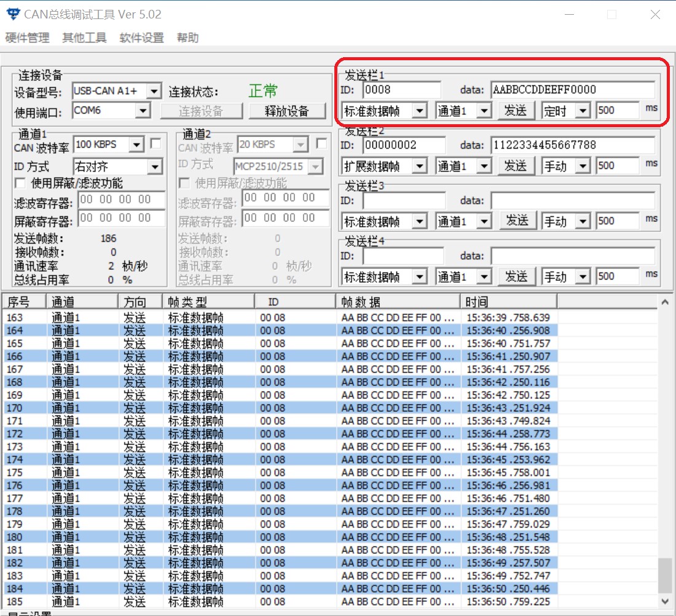
Task: Open the 帮助 menu
Action: [x=187, y=38]
